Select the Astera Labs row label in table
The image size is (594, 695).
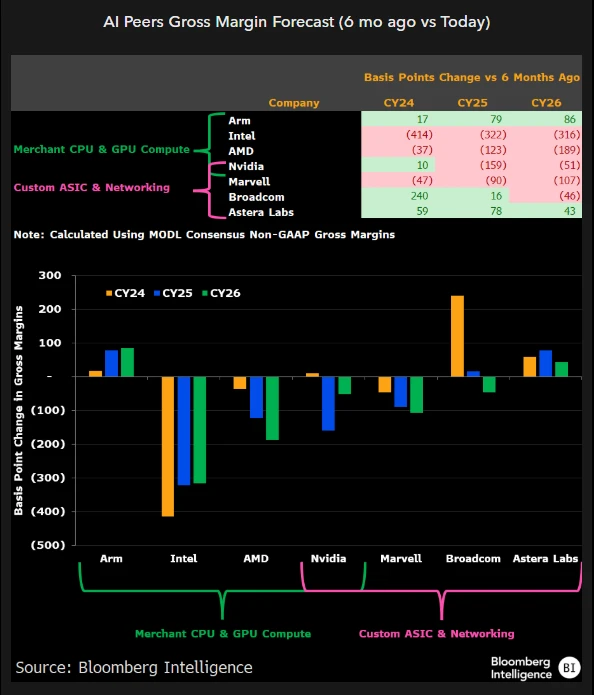coord(261,212)
